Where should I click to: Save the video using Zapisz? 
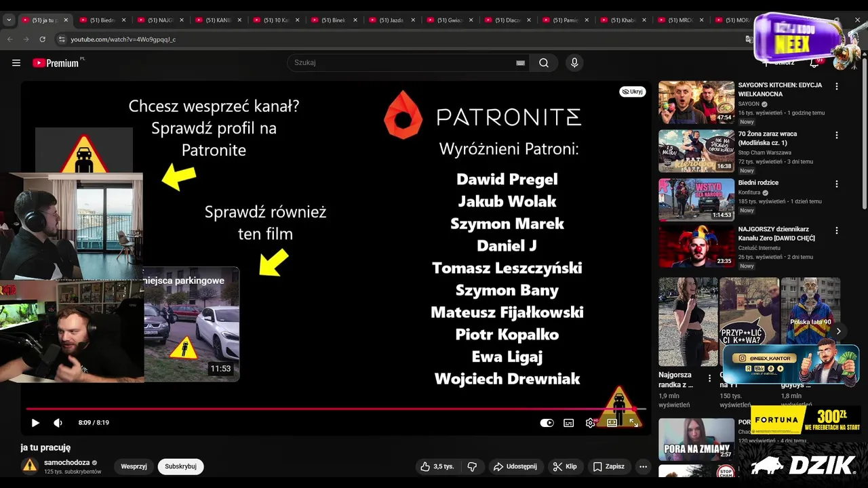pyautogui.click(x=609, y=466)
